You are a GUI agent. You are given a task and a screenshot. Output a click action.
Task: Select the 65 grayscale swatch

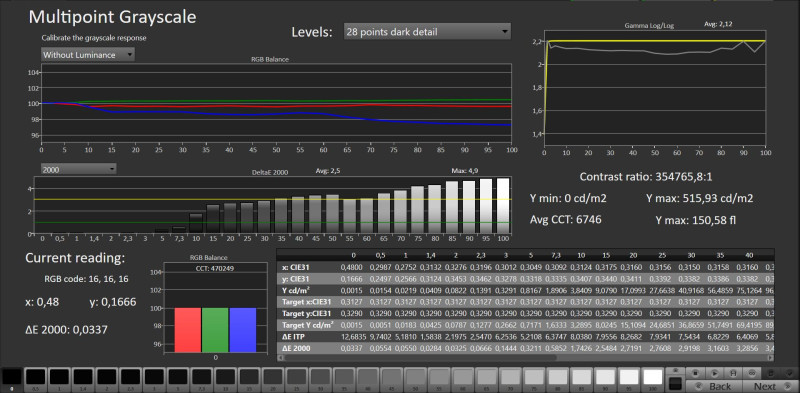coord(486,379)
